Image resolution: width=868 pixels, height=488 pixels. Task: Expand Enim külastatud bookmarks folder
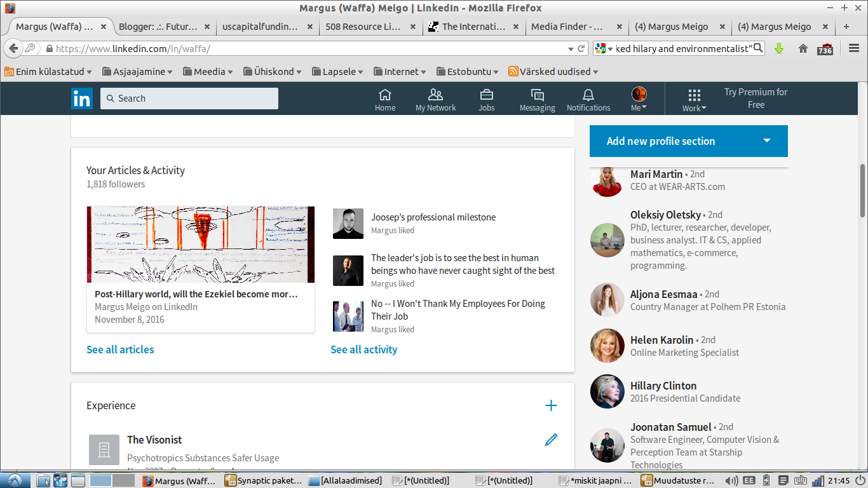[x=48, y=72]
